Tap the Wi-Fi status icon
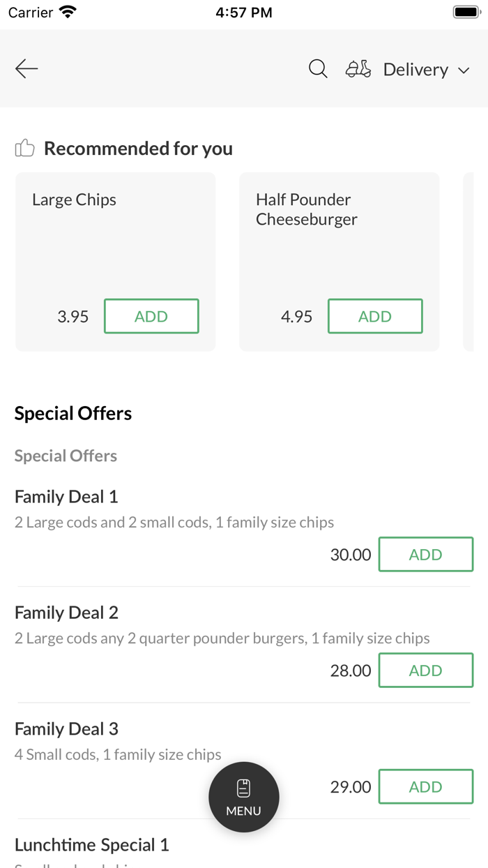This screenshot has width=488, height=868. click(x=68, y=12)
